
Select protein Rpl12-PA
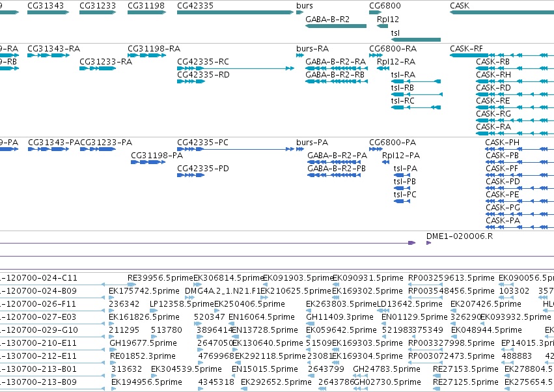(385, 162)
